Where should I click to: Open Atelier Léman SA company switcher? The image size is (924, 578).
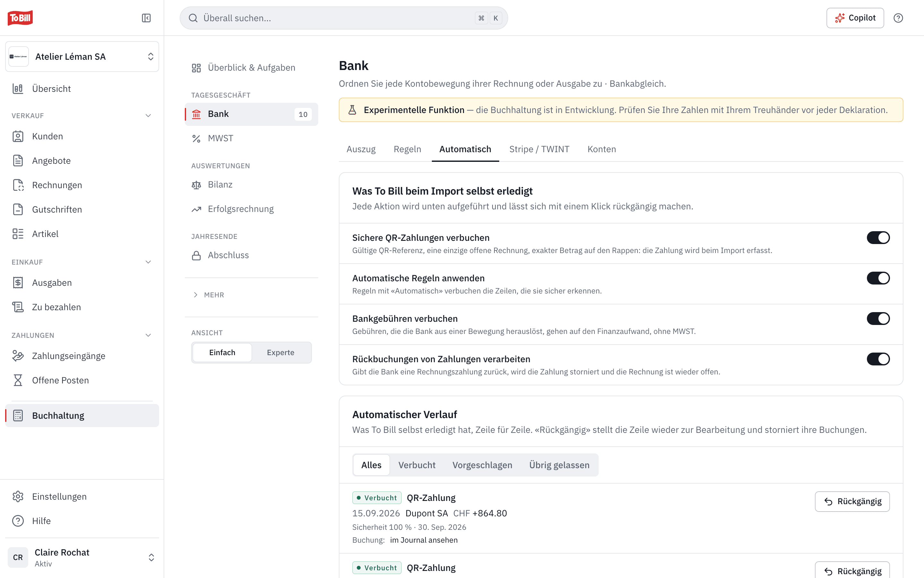point(82,57)
